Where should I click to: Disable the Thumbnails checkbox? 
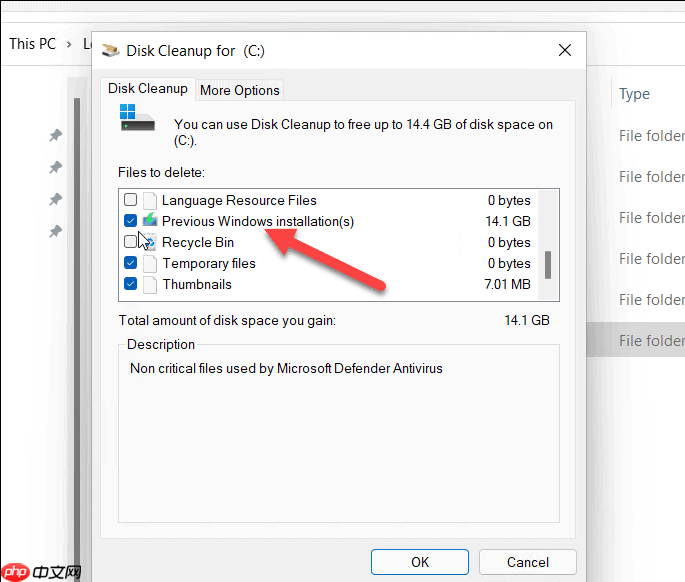130,285
